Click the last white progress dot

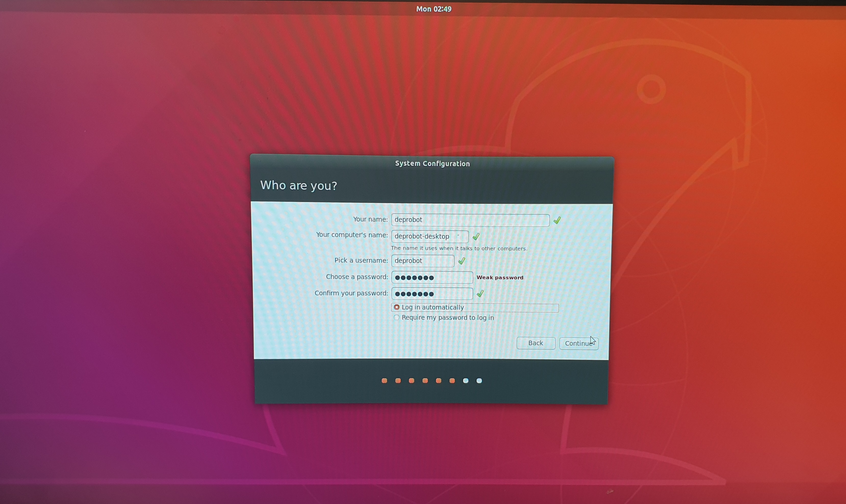479,380
